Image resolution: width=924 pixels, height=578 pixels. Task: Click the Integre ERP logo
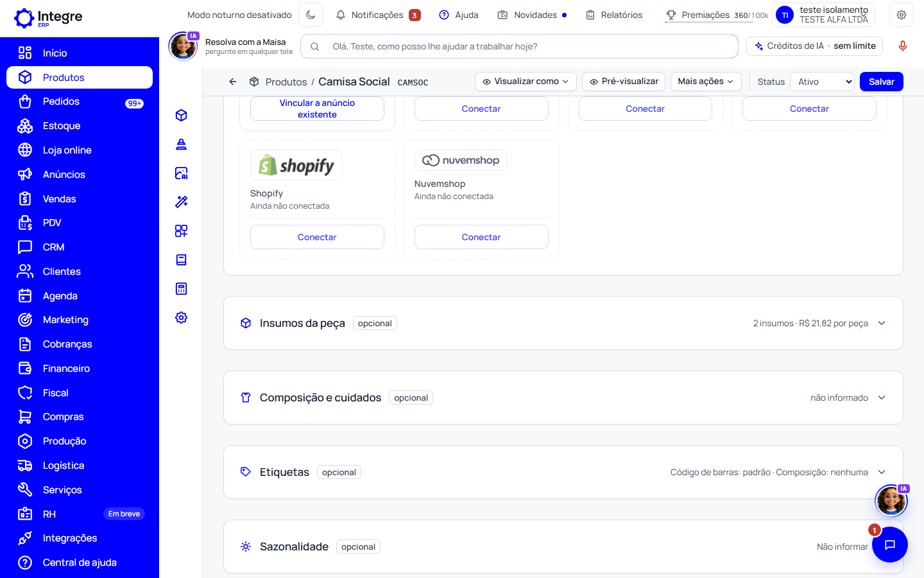pyautogui.click(x=49, y=18)
